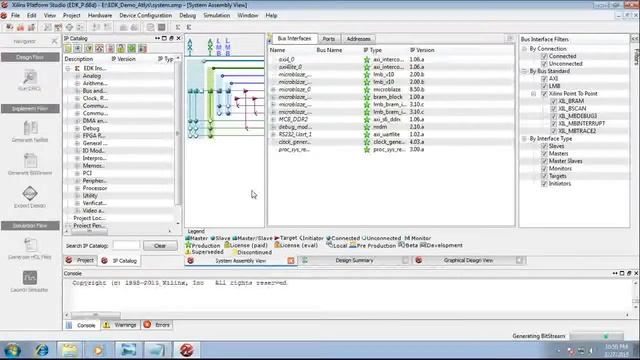Expand the PCI category in IP Catalog
Screen dimensions: 640x360
[77, 173]
